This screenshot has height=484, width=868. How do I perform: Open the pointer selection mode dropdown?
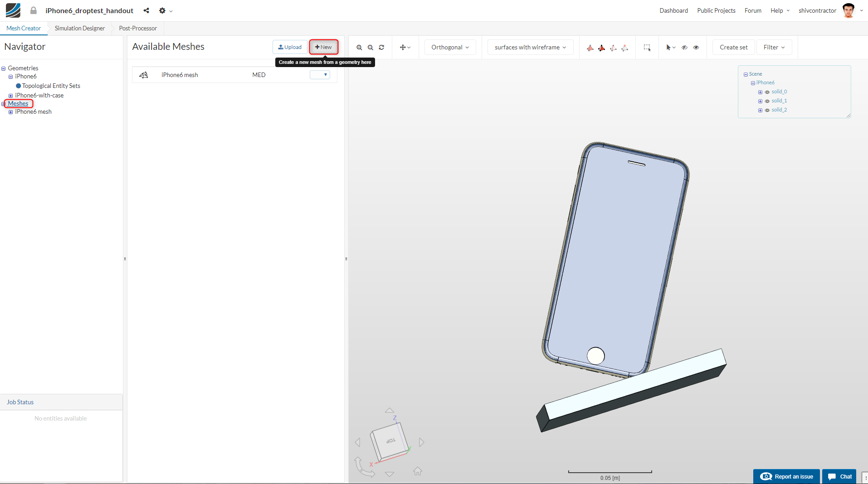671,48
